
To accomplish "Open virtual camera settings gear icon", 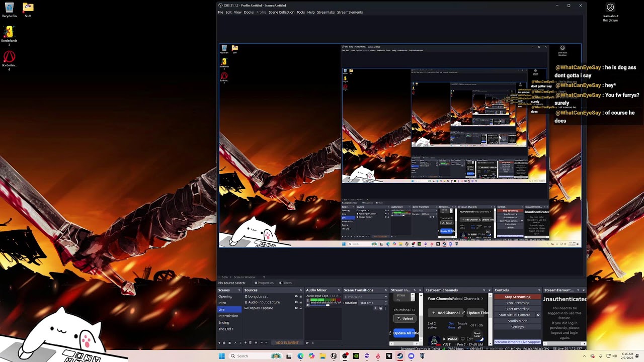I will pos(538,315).
